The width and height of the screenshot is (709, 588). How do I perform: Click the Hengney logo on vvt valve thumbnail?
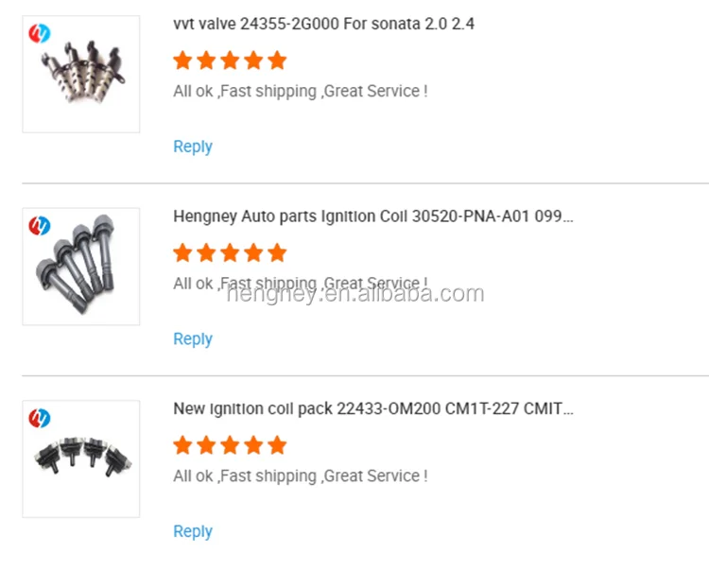coord(40,33)
